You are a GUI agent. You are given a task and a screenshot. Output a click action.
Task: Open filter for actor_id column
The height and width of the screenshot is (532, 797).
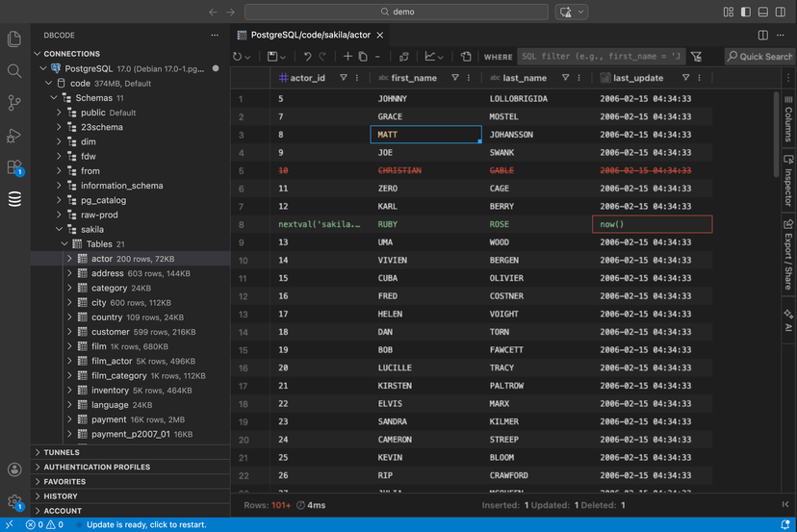point(344,78)
